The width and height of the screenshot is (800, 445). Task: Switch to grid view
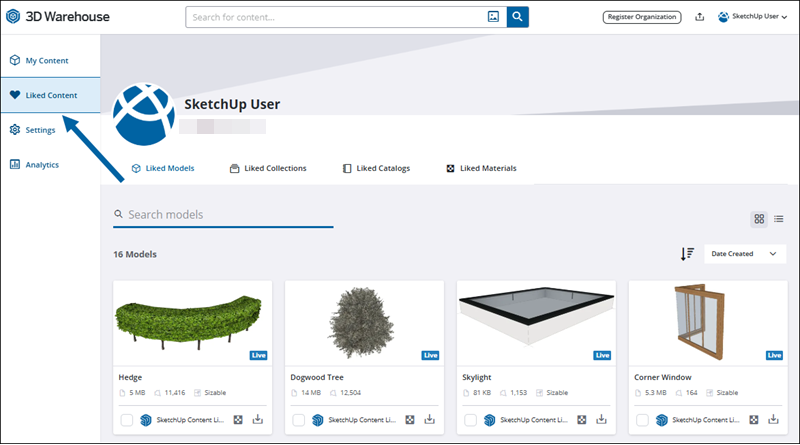(x=759, y=219)
